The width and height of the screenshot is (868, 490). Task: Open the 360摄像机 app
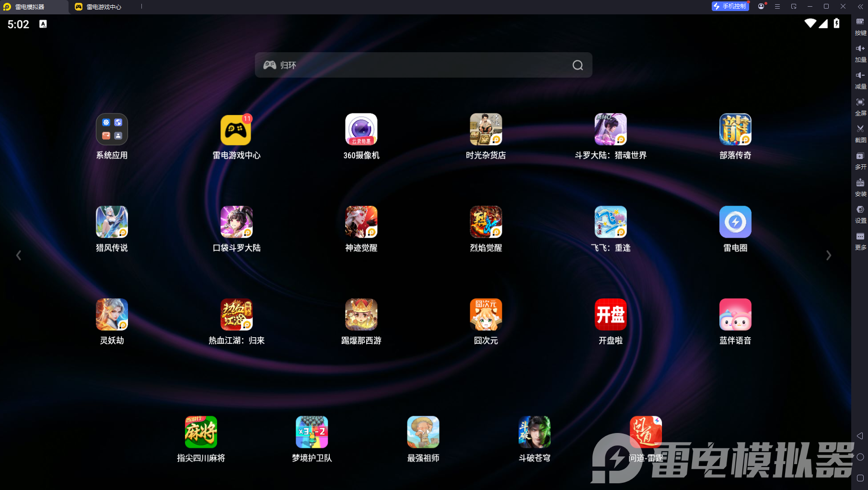pos(361,129)
